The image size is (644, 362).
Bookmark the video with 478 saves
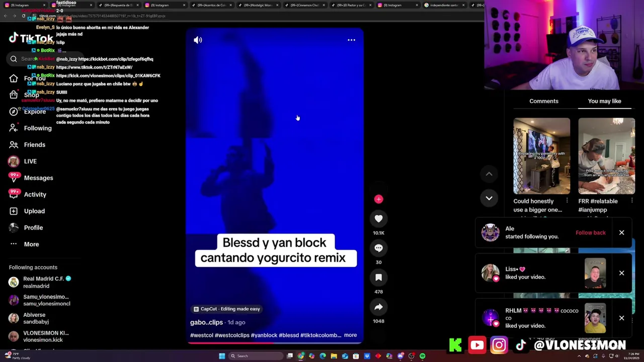point(378,277)
